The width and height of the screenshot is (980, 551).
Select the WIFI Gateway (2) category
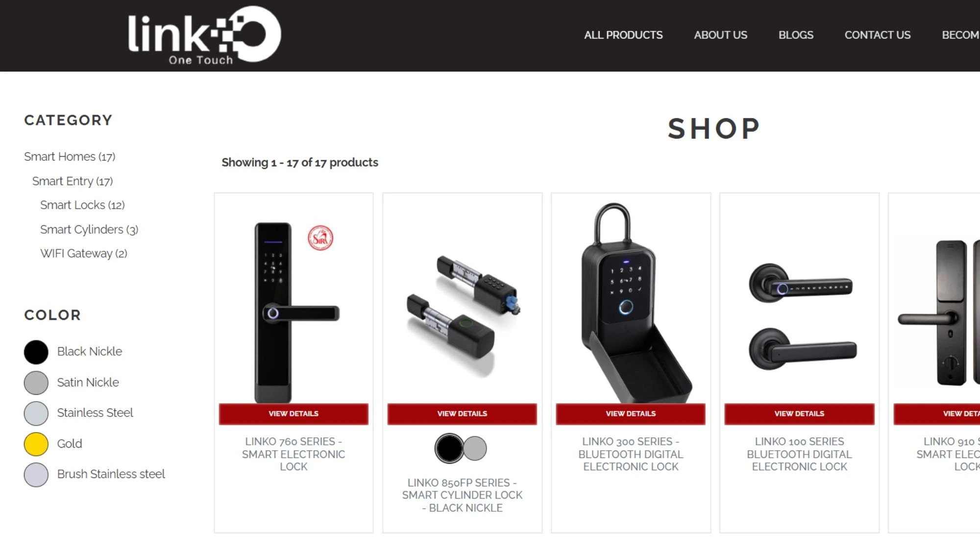pyautogui.click(x=84, y=254)
